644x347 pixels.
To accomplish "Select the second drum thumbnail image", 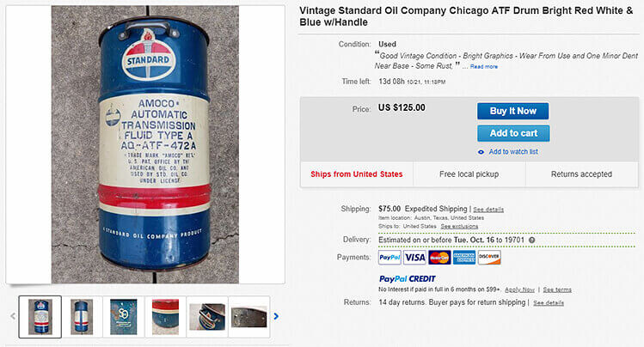I will pos(82,316).
